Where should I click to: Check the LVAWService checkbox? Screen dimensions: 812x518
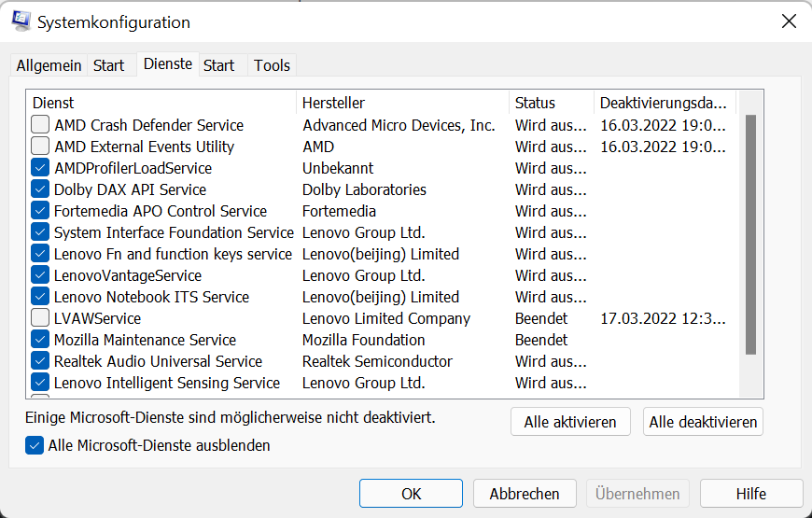(x=40, y=318)
